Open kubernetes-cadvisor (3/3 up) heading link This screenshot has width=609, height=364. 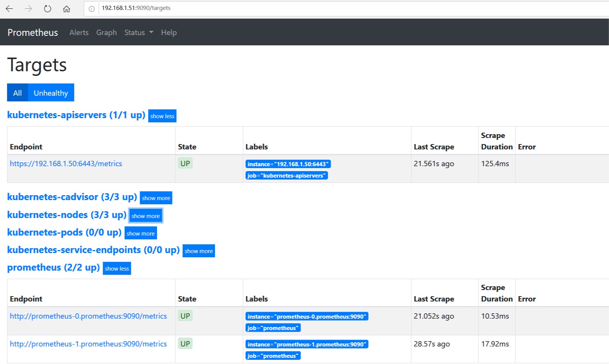[72, 197]
